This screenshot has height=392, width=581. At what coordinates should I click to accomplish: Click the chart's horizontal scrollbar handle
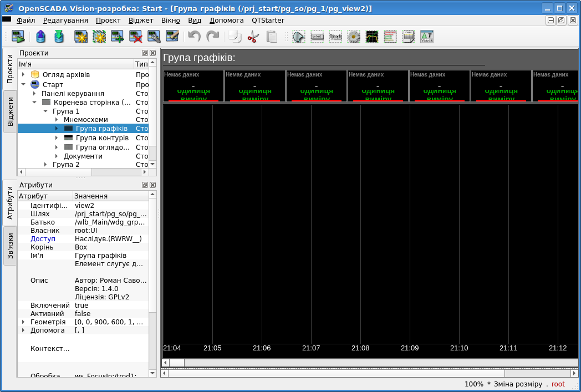click(x=176, y=363)
